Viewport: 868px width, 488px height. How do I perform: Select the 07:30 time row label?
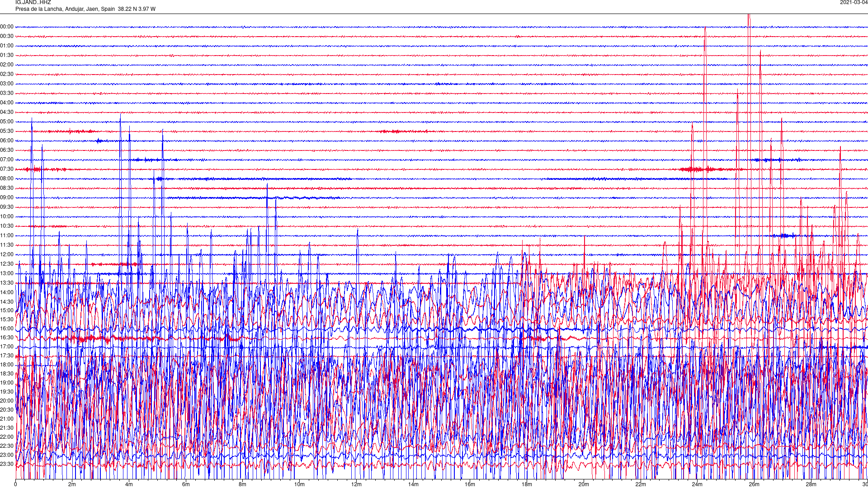pos(7,169)
